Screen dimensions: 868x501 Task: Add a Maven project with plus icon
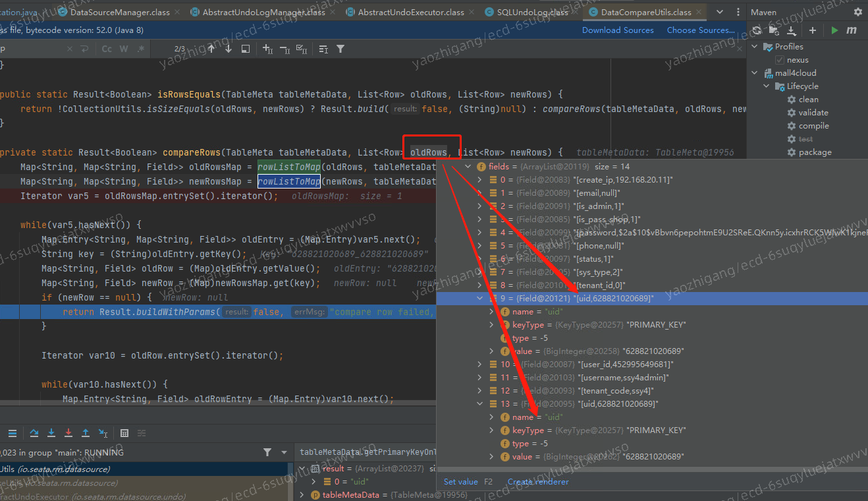(813, 30)
